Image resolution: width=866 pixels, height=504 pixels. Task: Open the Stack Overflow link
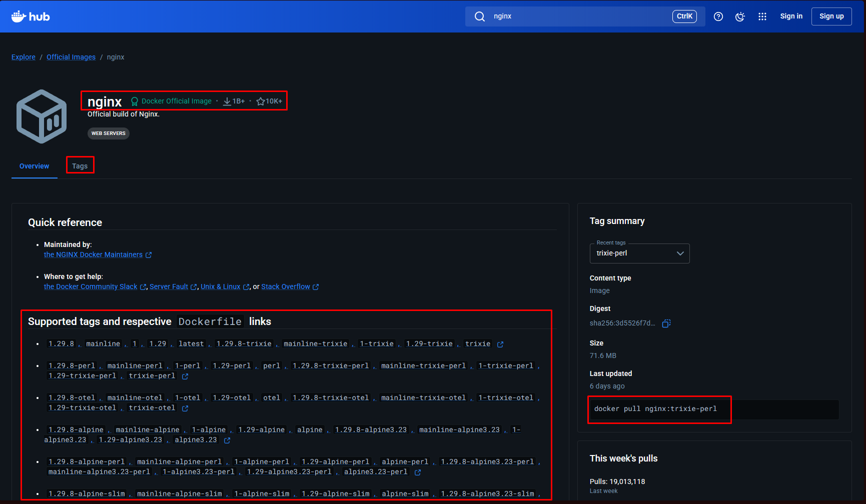pyautogui.click(x=286, y=286)
